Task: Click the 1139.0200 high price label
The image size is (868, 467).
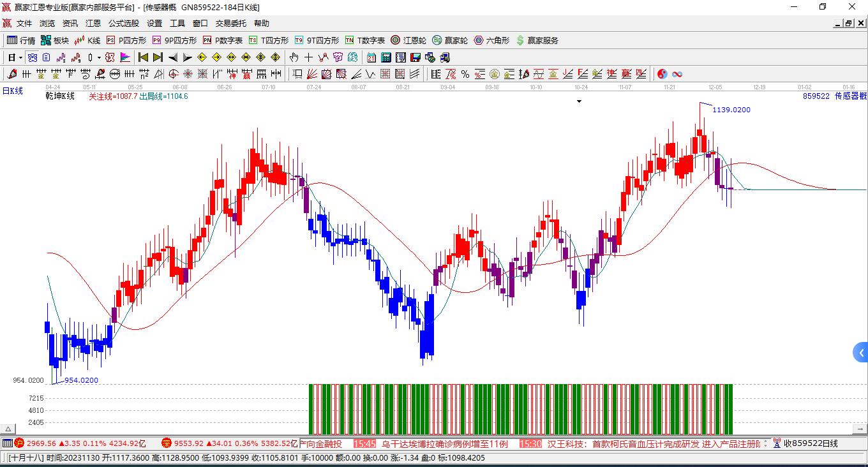Action: (731, 110)
